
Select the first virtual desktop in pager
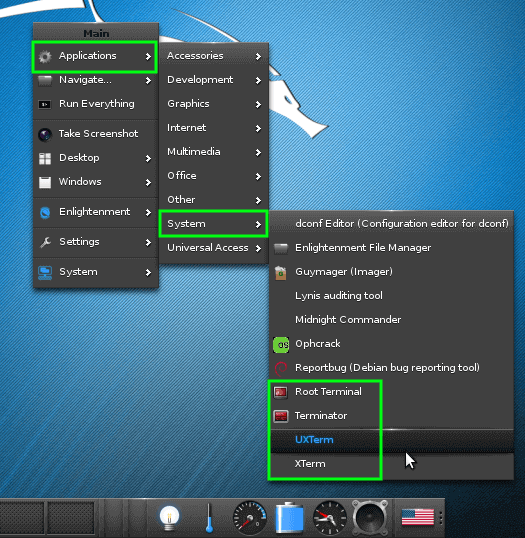coord(21,518)
